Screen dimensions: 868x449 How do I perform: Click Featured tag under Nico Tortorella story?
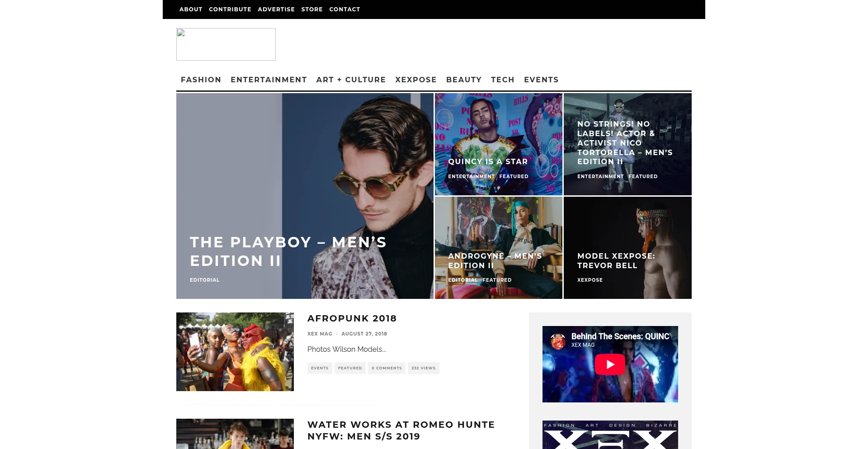(x=643, y=176)
